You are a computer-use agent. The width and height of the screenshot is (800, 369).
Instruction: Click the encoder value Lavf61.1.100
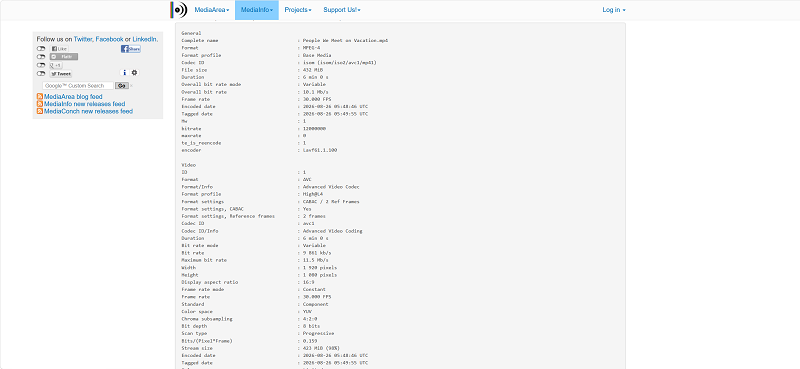tap(320, 150)
